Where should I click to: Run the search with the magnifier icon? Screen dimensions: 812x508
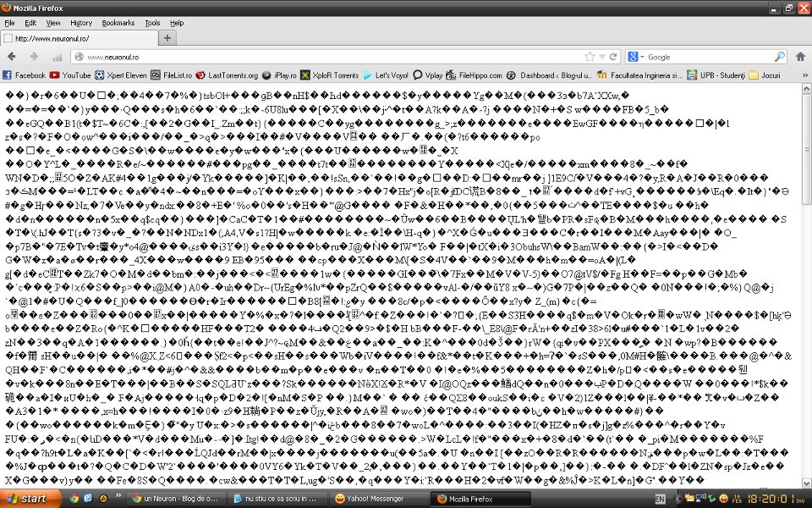point(779,57)
